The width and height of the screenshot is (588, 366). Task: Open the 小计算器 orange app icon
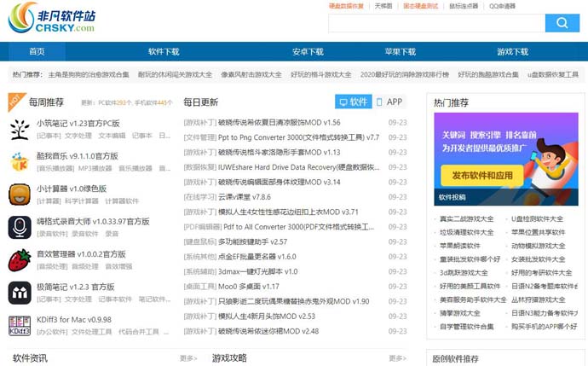(x=20, y=195)
